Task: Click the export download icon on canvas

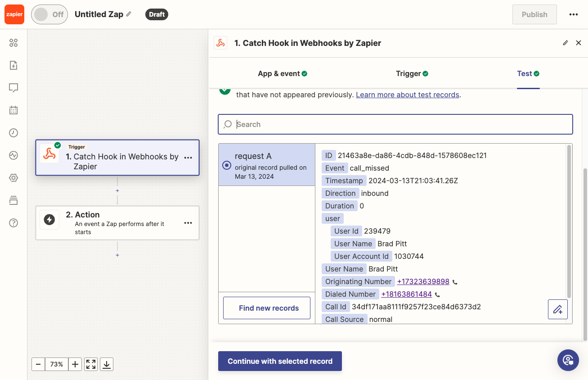Action: [107, 364]
